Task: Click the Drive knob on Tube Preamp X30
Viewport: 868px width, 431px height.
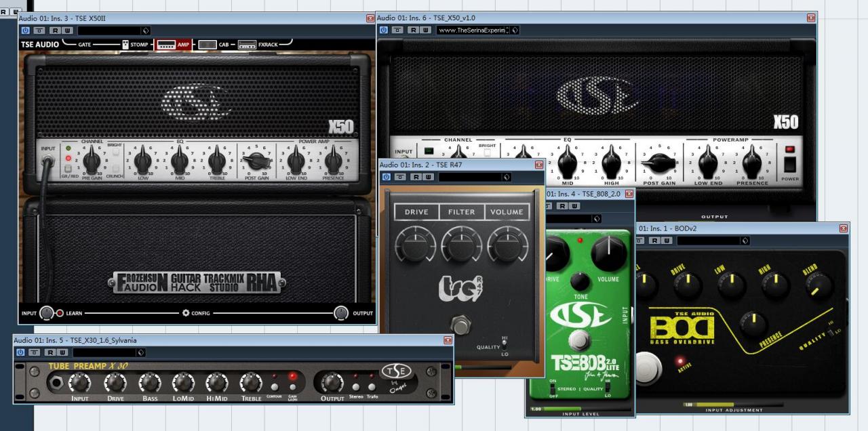Action: (x=115, y=384)
